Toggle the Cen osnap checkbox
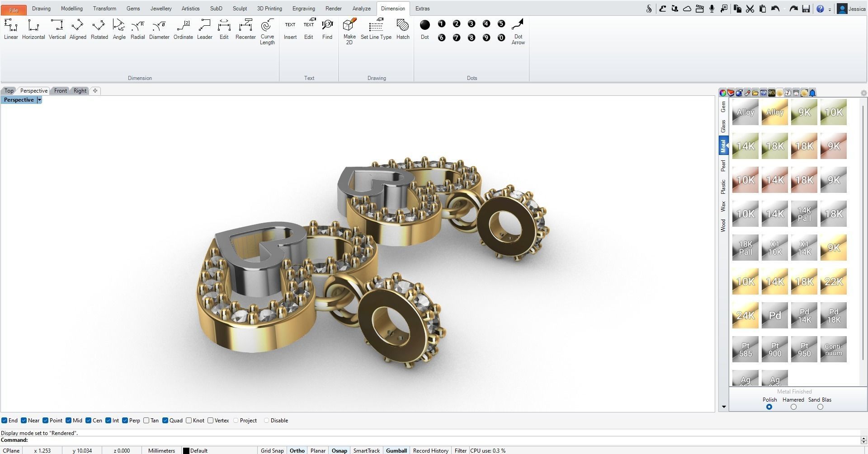Screen dimensions: 868x454 [x=88, y=421]
